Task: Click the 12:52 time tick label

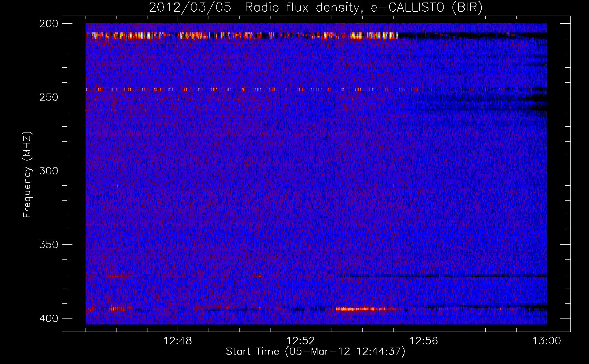Action: tap(301, 341)
